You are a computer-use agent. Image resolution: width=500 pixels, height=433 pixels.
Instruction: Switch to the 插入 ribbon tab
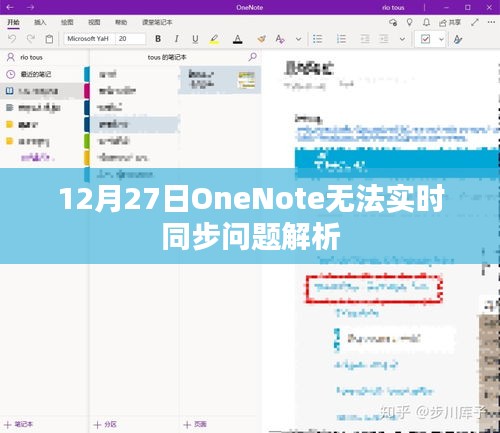coord(40,22)
